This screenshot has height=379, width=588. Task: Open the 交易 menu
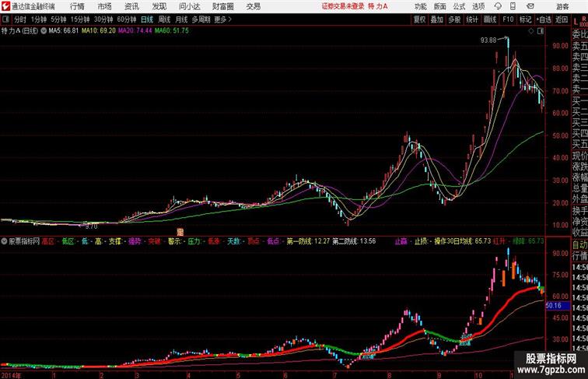pyautogui.click(x=253, y=6)
